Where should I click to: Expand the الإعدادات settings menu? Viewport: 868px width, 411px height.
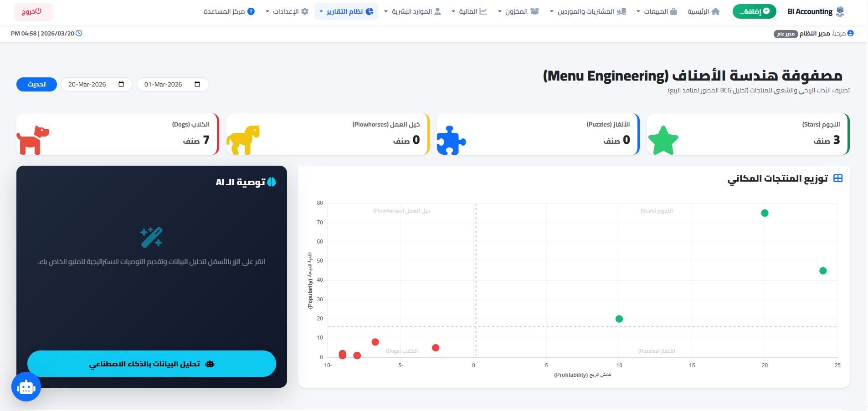click(287, 11)
